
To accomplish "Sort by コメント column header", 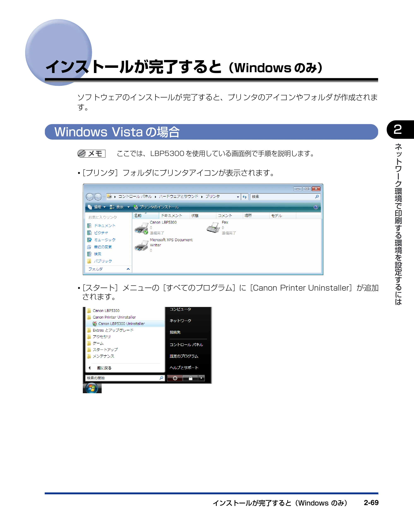I will tap(229, 216).
